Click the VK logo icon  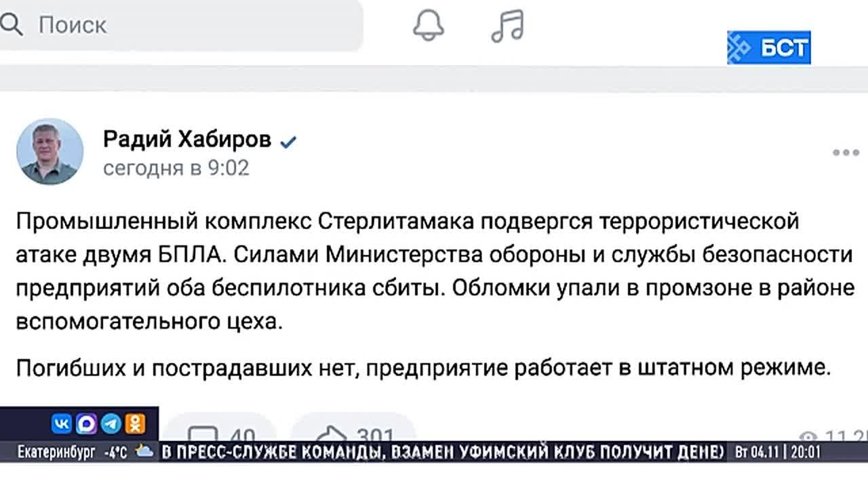[62, 424]
